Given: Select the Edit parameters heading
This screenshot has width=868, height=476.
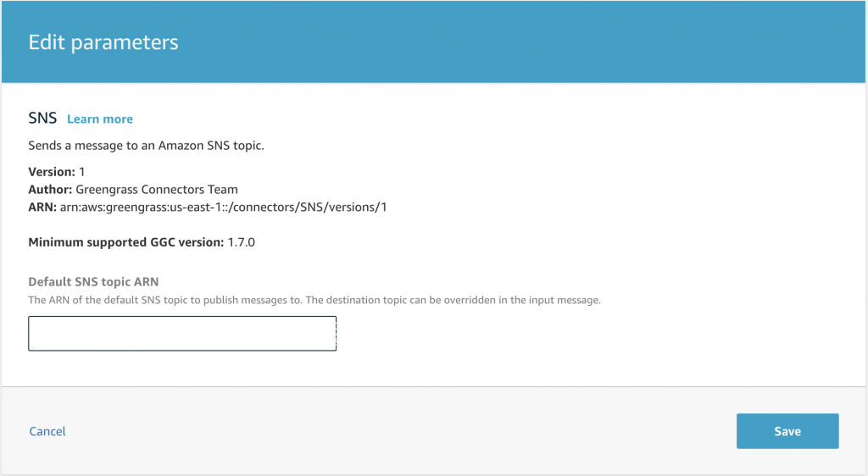Looking at the screenshot, I should coord(103,42).
